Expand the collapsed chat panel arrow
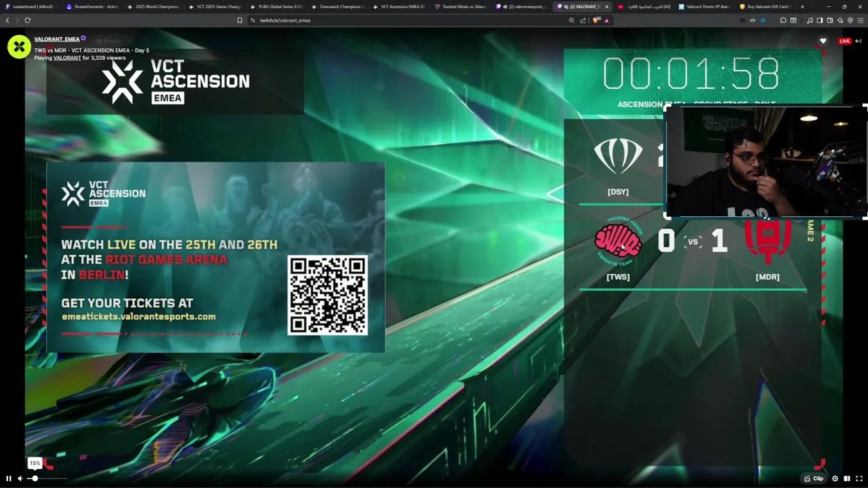 858,41
